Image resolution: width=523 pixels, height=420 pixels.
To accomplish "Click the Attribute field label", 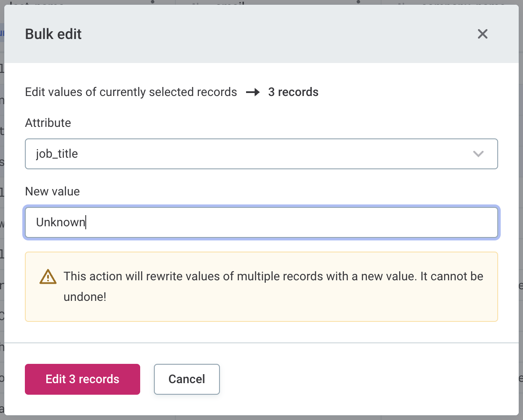I will 48,123.
